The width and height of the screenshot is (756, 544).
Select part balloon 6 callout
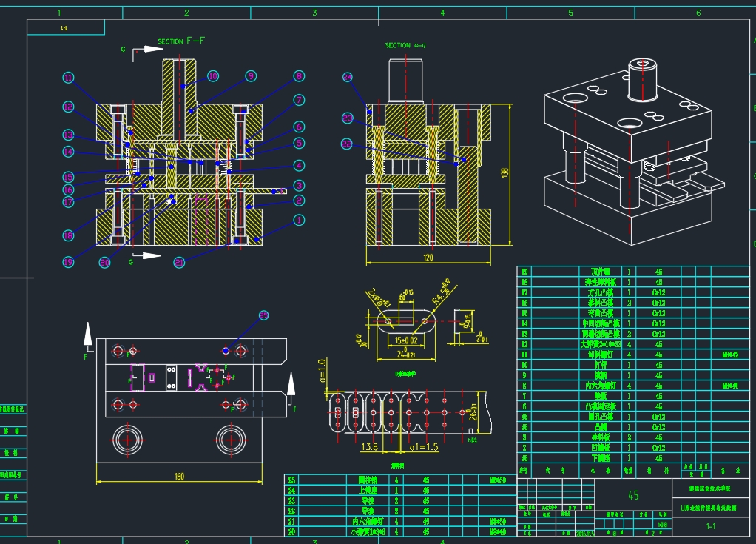(x=299, y=127)
